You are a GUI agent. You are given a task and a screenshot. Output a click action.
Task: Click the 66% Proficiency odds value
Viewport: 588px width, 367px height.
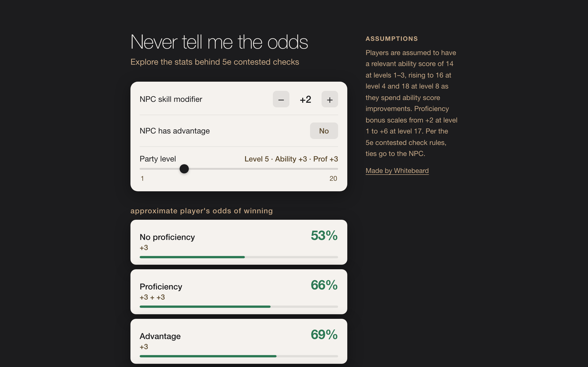point(324,285)
